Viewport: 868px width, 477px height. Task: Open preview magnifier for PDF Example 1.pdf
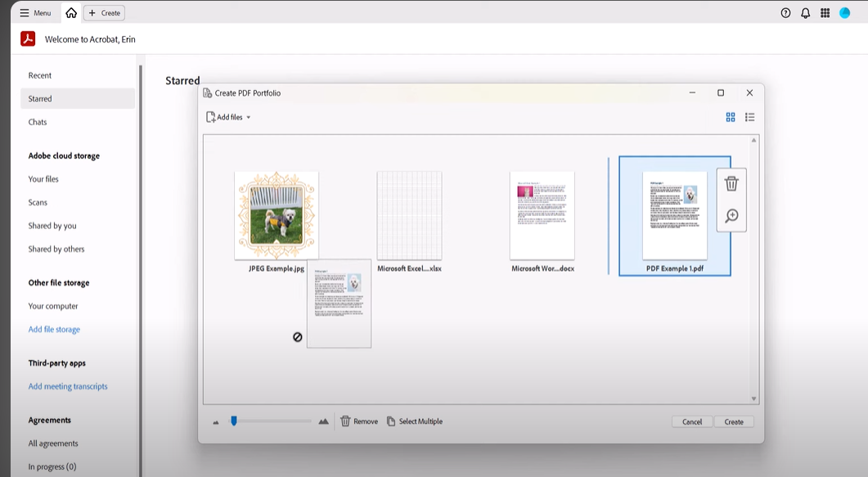pyautogui.click(x=731, y=216)
